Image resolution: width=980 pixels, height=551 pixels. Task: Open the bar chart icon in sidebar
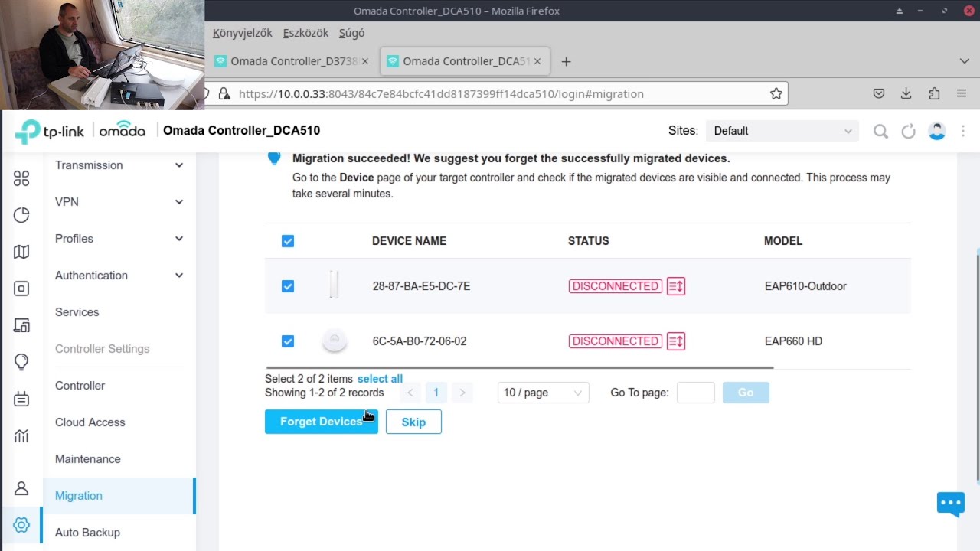point(21,436)
